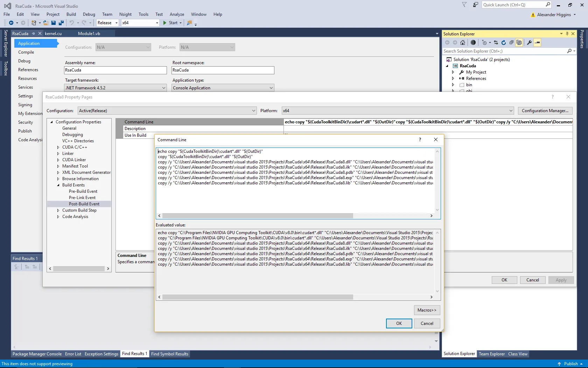Expand the My Project node in Solution Explorer
This screenshot has height=368, width=588.
click(x=453, y=72)
